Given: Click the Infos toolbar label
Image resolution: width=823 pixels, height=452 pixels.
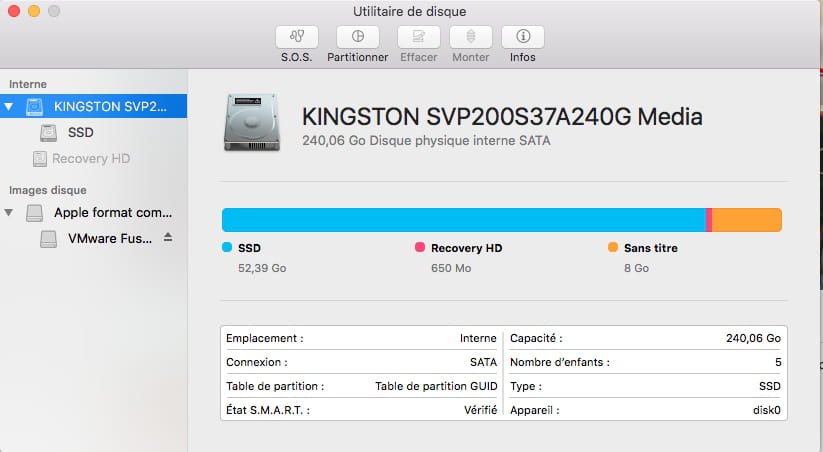Looking at the screenshot, I should (x=523, y=57).
